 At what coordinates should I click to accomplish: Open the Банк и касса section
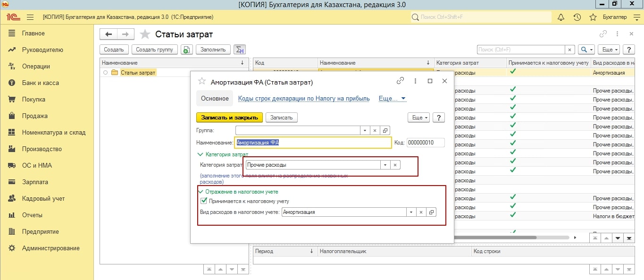pos(40,83)
